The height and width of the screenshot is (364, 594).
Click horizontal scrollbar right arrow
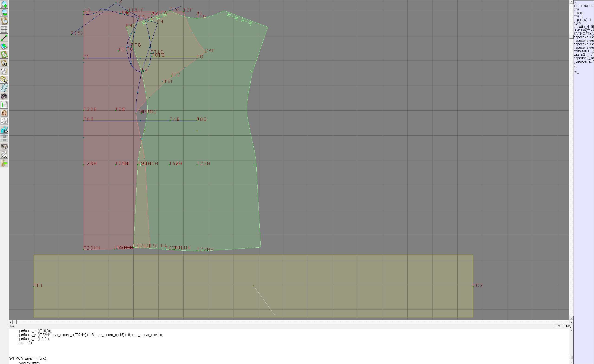pos(571,322)
